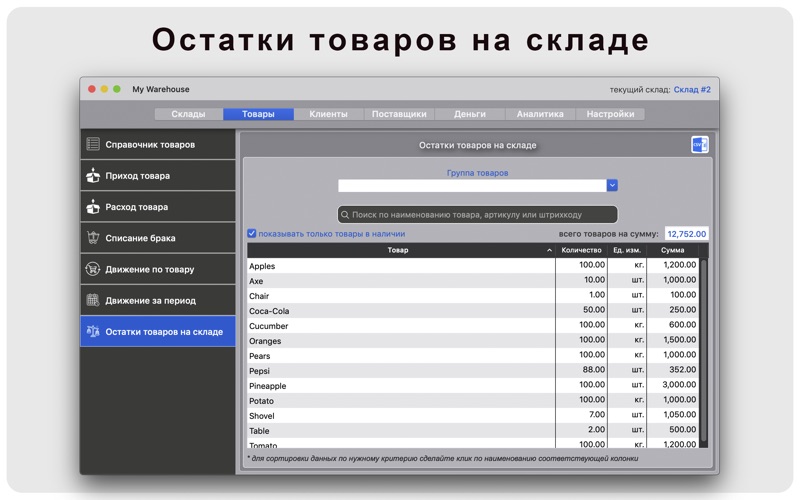Click the Списание брака basket icon
Viewport: 800px width, 500px height.
tap(93, 238)
